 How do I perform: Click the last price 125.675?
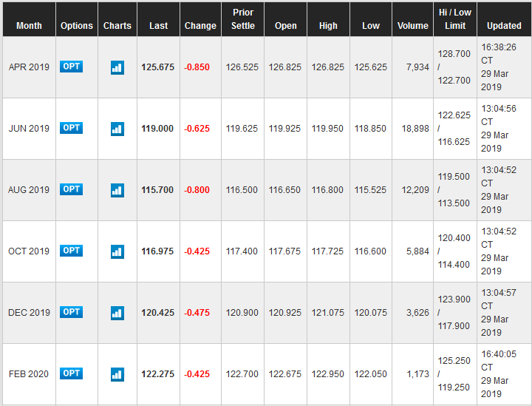click(158, 67)
